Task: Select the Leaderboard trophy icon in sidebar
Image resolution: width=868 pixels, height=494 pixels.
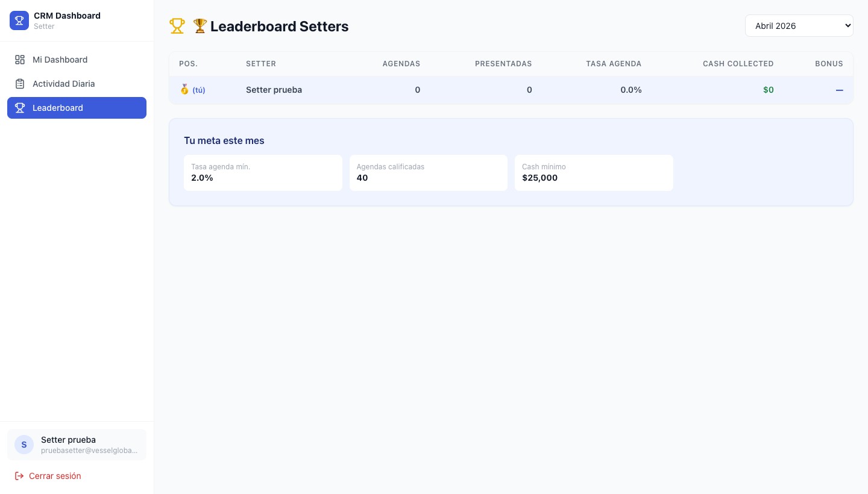Action: click(20, 108)
